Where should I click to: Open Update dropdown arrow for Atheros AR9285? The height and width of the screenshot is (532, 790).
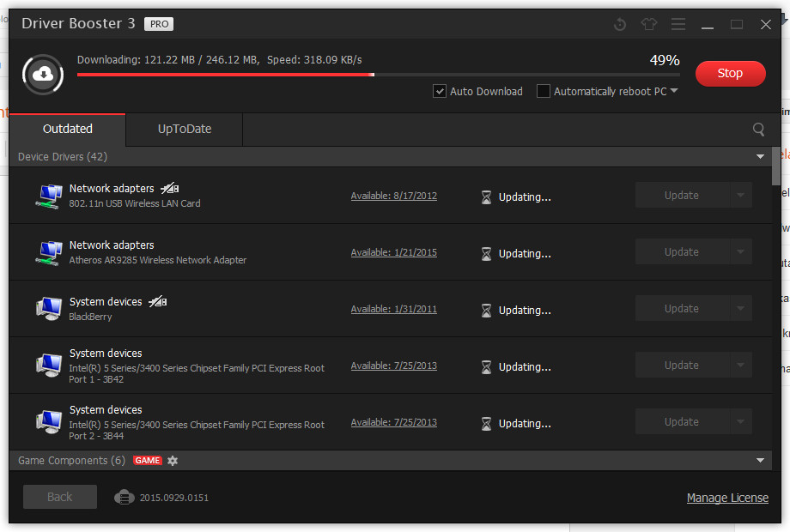click(740, 251)
